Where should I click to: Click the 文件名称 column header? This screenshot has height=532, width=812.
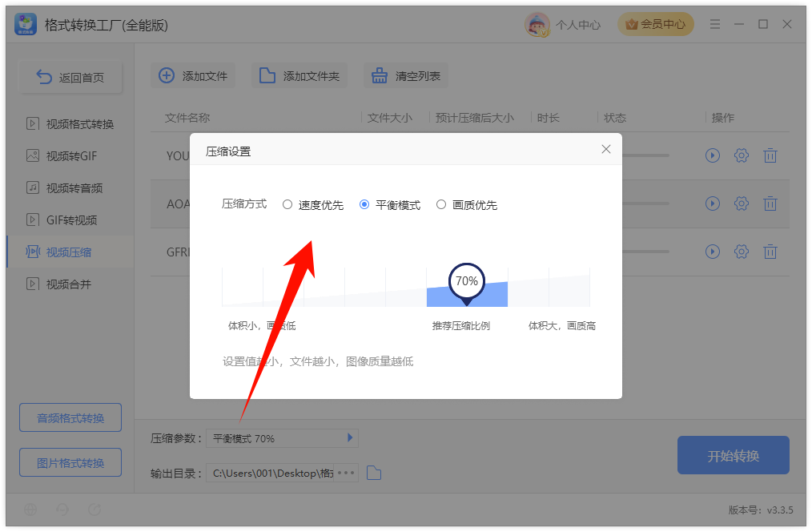coord(187,118)
